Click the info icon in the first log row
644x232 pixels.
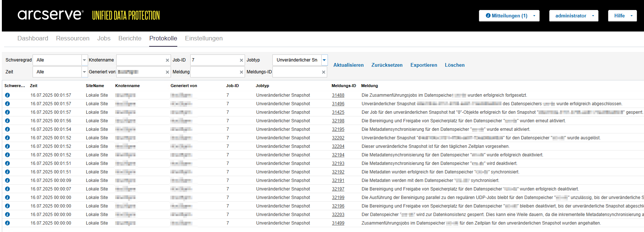point(7,95)
